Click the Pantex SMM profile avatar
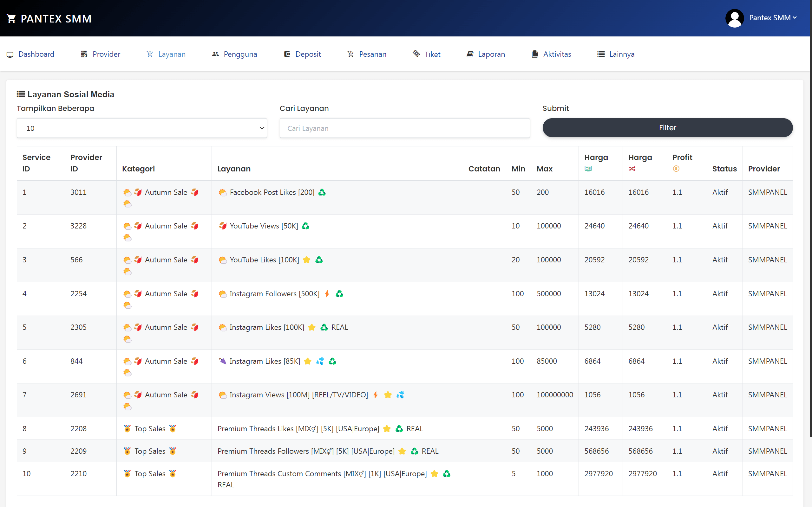Viewport: 812px width, 507px height. pos(735,18)
